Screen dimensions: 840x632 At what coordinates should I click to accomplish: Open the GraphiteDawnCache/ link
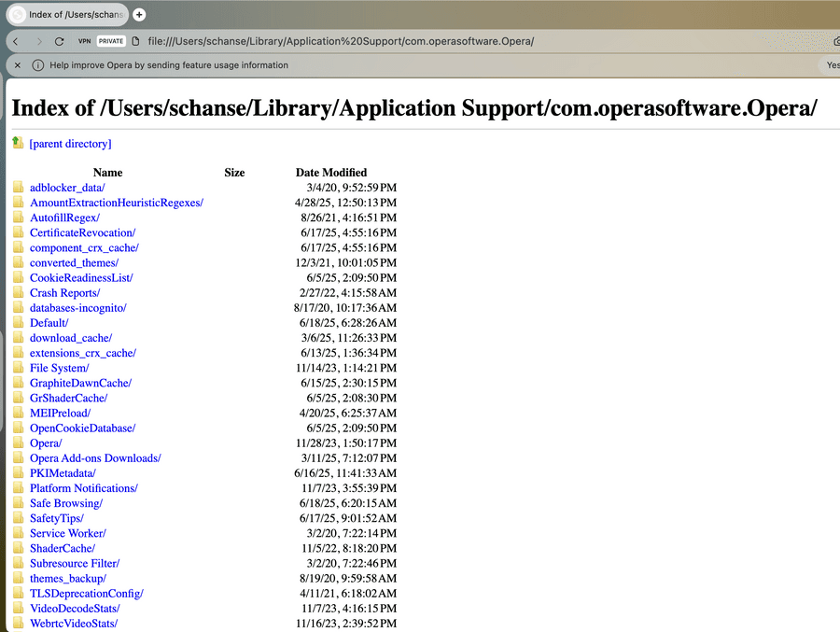point(81,383)
